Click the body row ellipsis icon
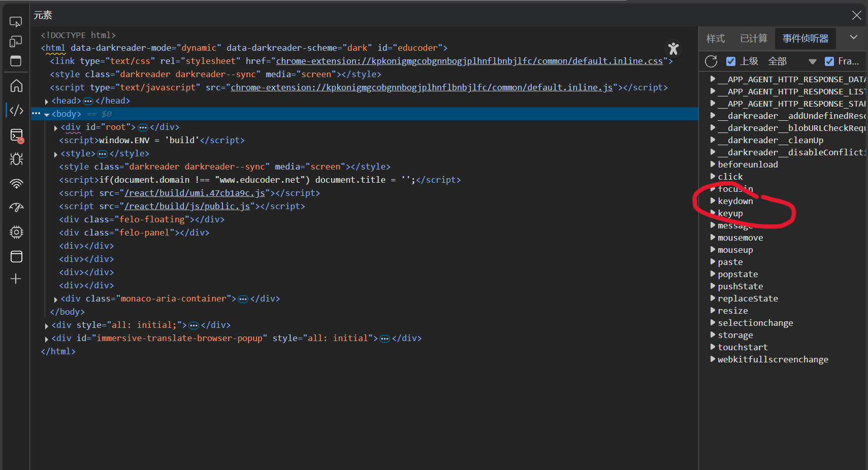Image resolution: width=868 pixels, height=470 pixels. pos(36,114)
